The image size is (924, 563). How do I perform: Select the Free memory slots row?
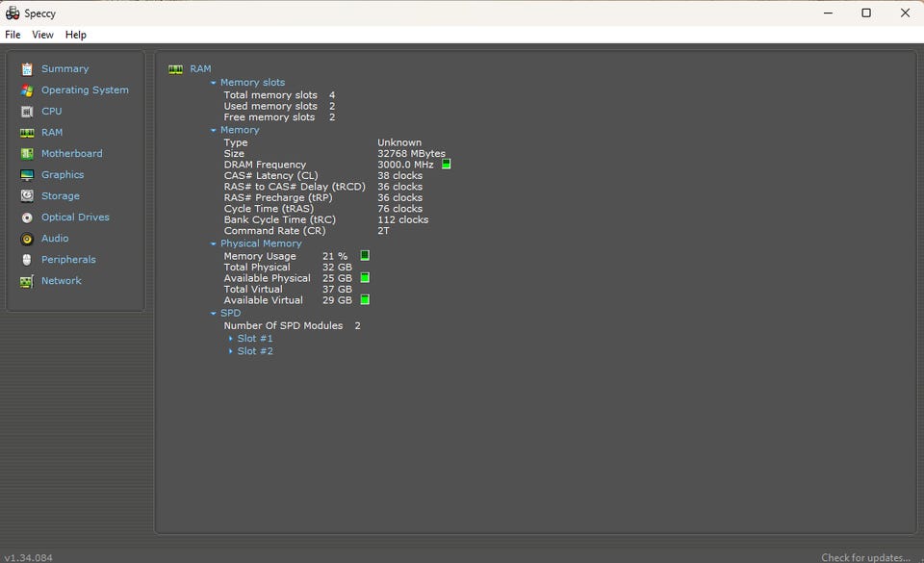coord(279,117)
